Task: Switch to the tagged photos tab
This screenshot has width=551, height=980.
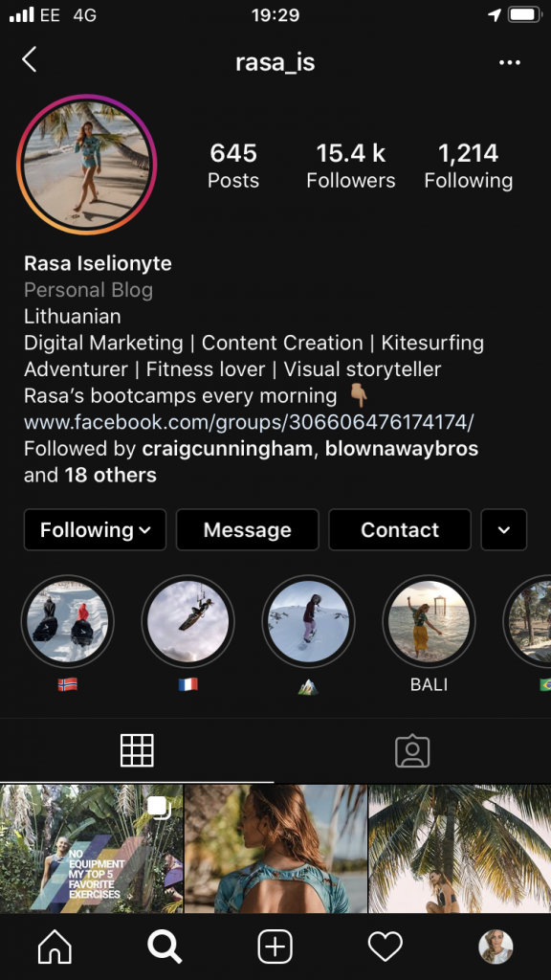Action: coord(412,750)
